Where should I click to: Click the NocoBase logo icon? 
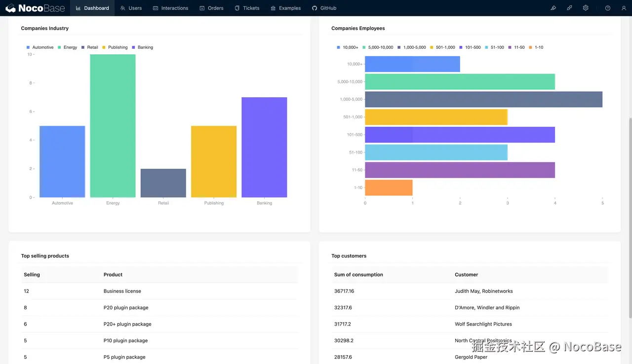pos(11,7)
